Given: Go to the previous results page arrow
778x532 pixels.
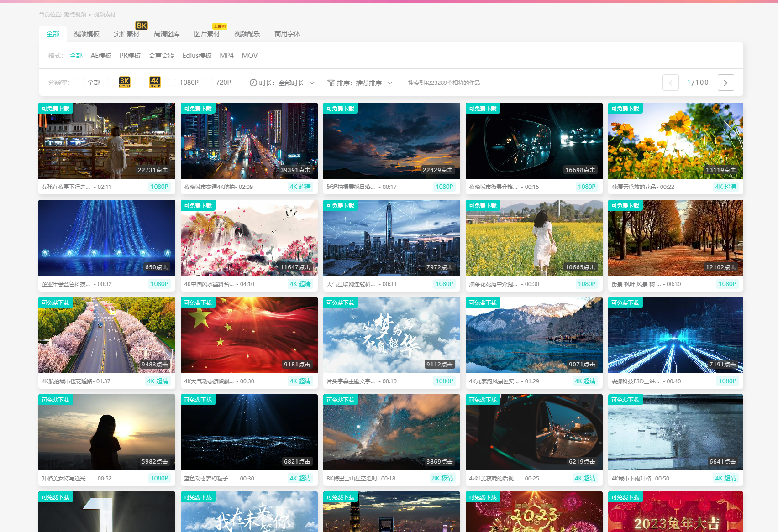Looking at the screenshot, I should click(670, 83).
